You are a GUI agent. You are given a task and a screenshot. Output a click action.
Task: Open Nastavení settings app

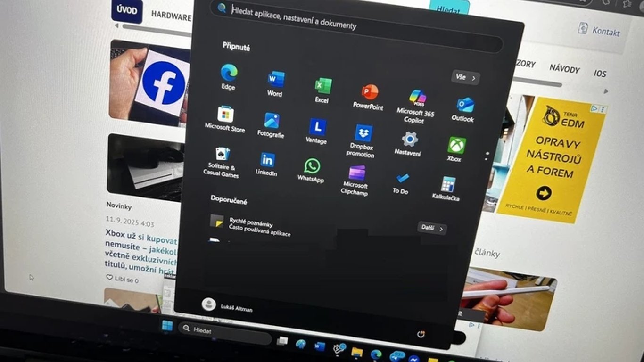(408, 144)
